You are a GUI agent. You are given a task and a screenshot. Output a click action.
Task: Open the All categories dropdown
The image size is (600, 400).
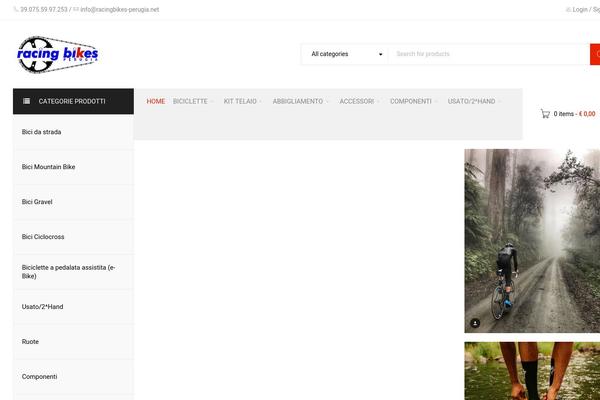pos(346,54)
